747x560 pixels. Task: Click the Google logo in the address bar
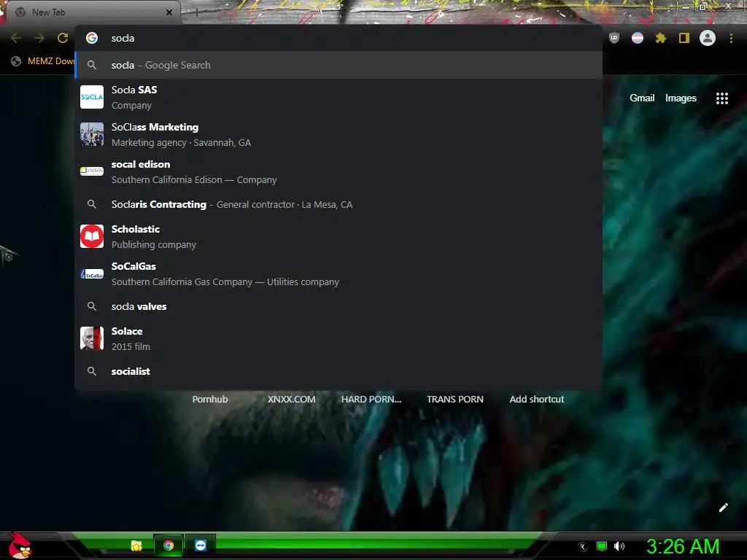(92, 38)
